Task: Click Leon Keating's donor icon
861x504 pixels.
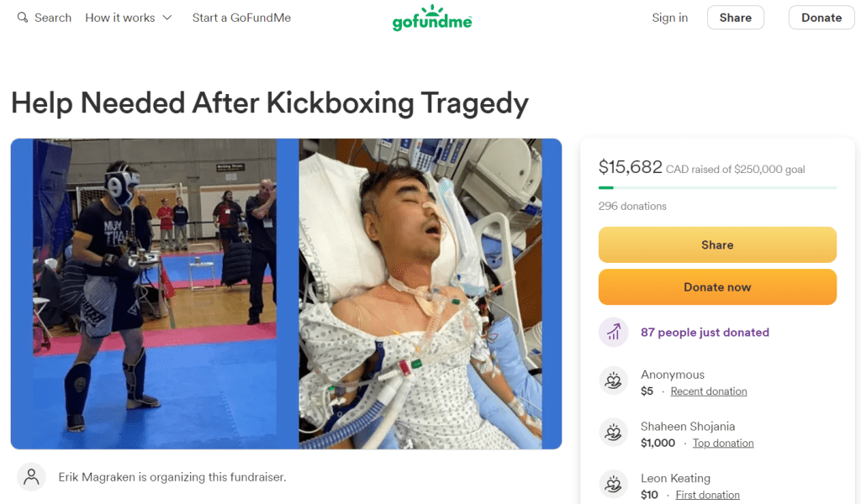Action: [614, 486]
